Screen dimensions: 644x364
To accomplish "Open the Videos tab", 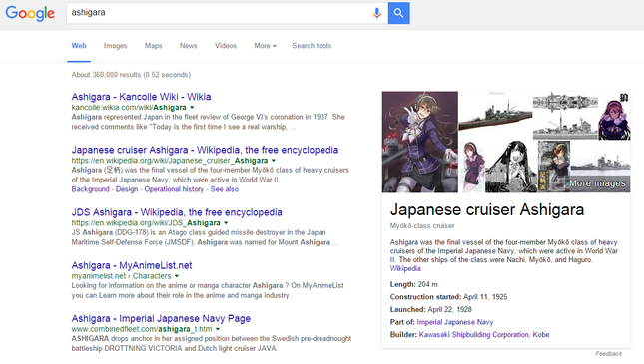I will pos(226,46).
